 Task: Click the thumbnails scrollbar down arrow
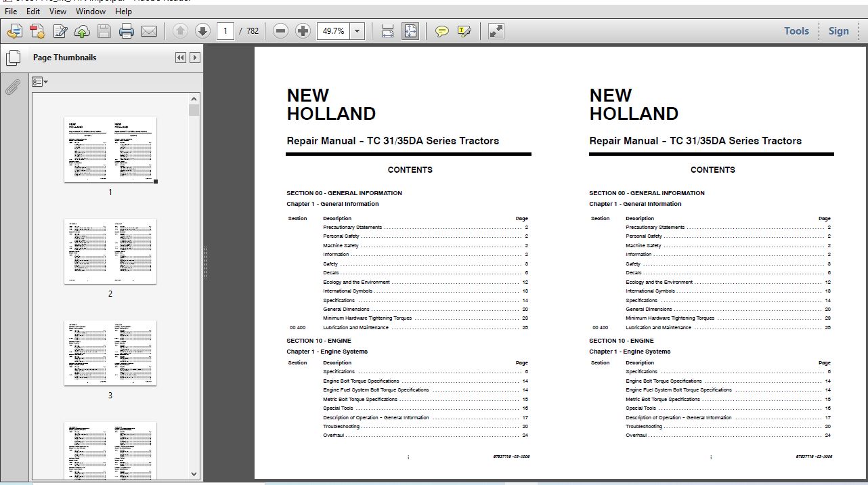tap(194, 474)
